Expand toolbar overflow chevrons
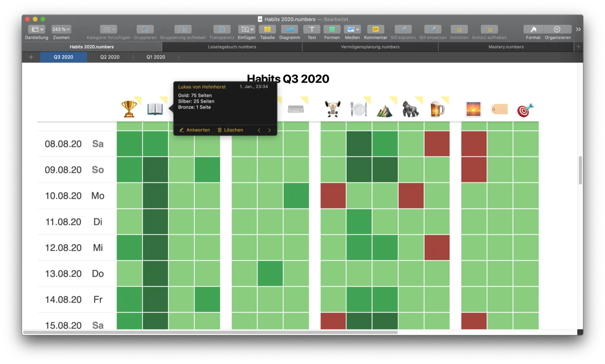 click(578, 29)
